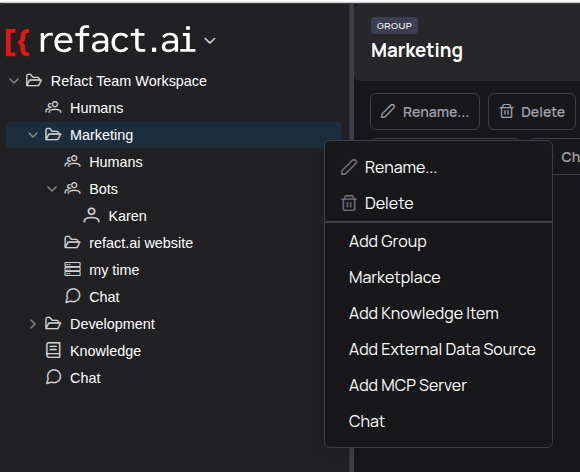Select Marketing group row in tree
Screen dimensions: 580x472
tap(173, 135)
